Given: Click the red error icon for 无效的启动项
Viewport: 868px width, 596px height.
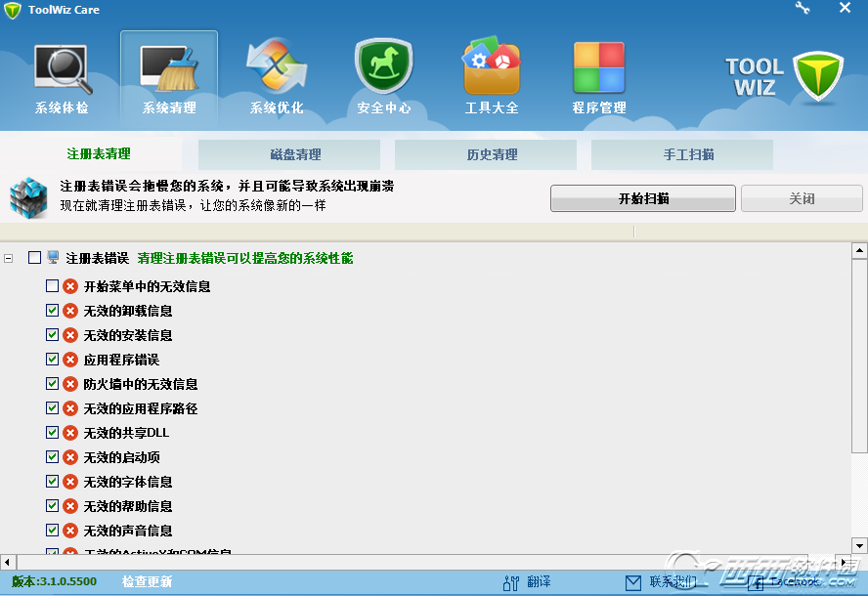Looking at the screenshot, I should [x=70, y=457].
